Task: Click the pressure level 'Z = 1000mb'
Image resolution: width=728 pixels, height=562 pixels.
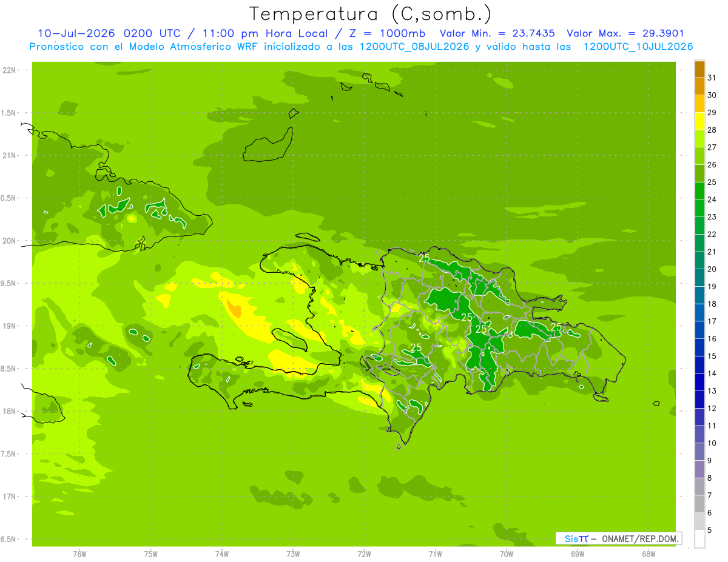Action: click(388, 33)
